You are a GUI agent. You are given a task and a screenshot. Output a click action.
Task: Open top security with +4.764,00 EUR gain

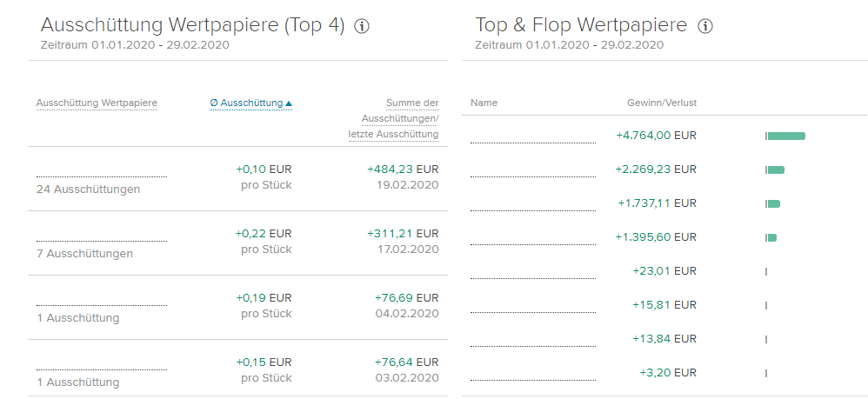click(533, 136)
